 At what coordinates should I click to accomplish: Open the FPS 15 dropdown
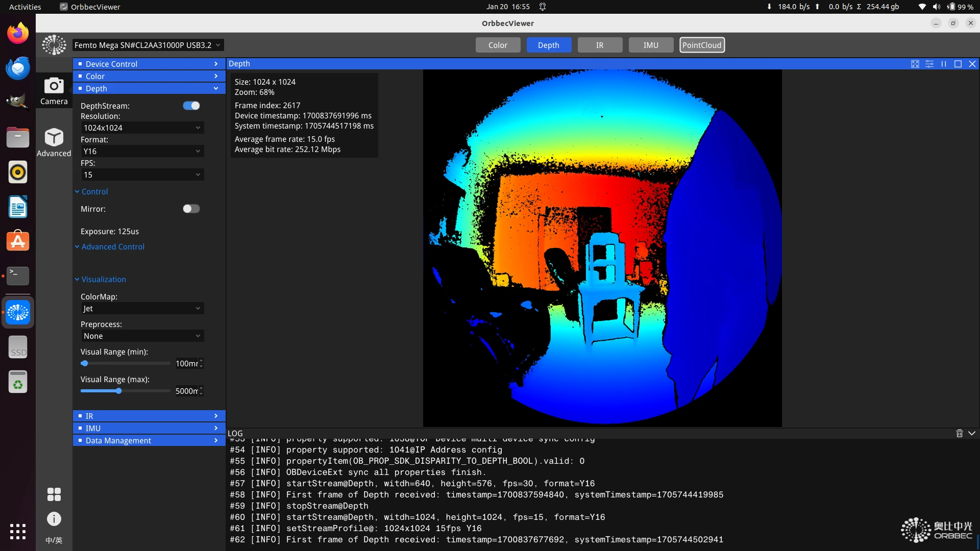coord(142,174)
